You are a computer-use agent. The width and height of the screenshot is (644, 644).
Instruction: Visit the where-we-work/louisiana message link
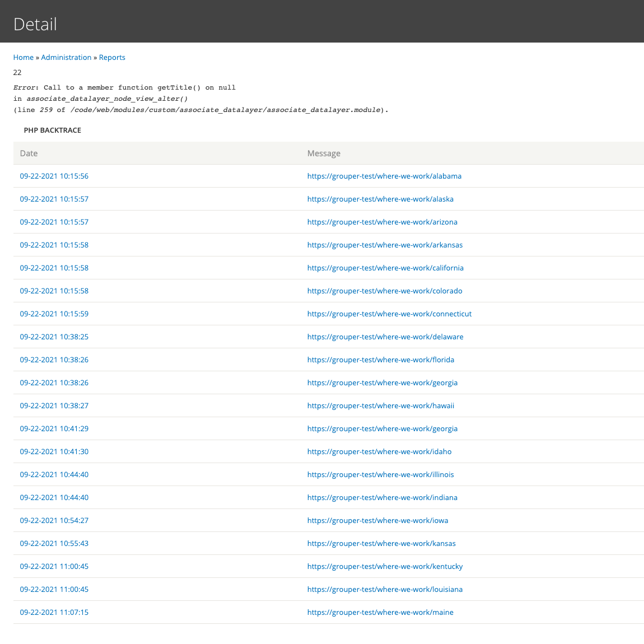pyautogui.click(x=385, y=590)
